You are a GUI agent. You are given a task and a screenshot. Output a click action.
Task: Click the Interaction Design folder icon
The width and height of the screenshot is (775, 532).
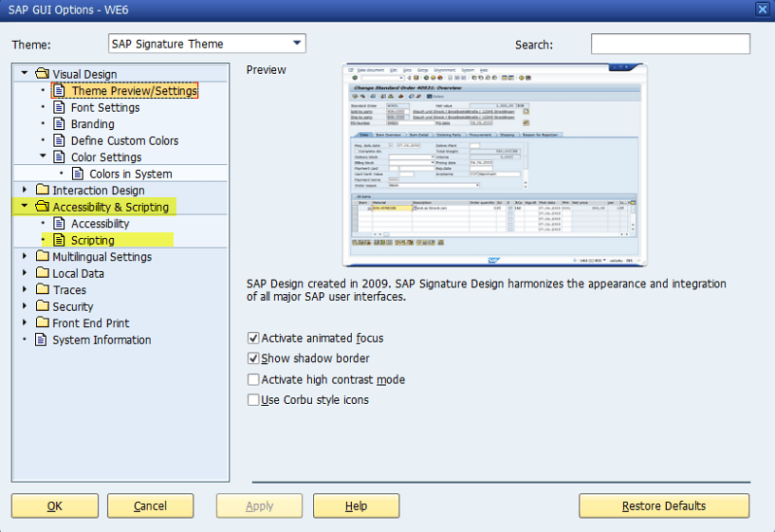pyautogui.click(x=43, y=190)
